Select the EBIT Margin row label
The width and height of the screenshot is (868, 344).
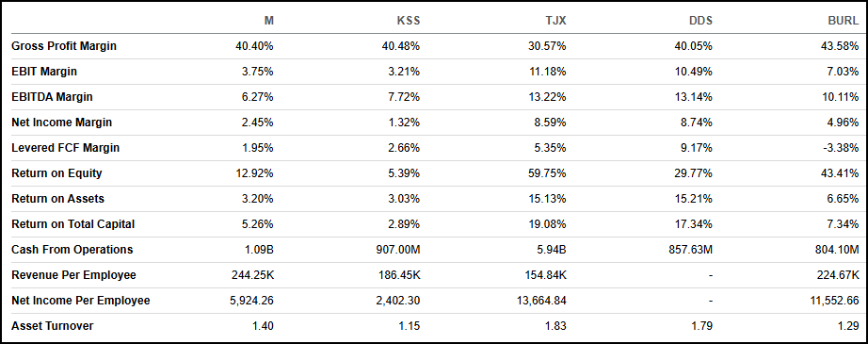[44, 72]
